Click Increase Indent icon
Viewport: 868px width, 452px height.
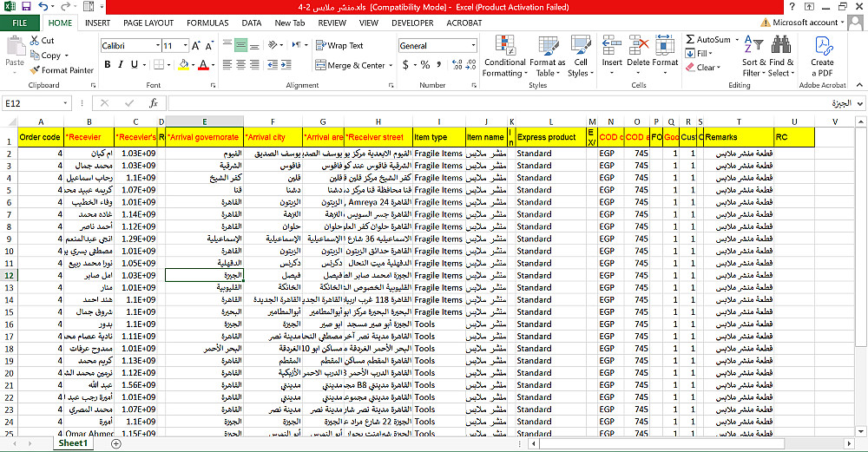[286, 65]
